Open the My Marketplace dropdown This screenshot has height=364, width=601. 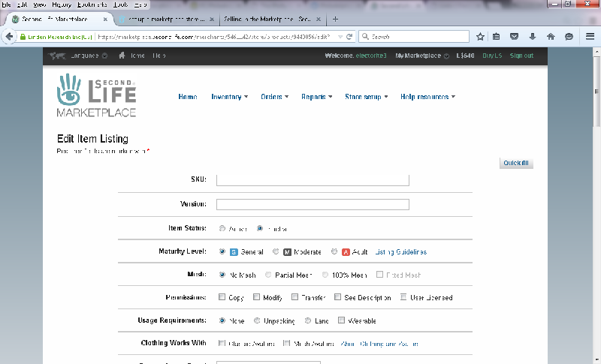[x=422, y=56]
